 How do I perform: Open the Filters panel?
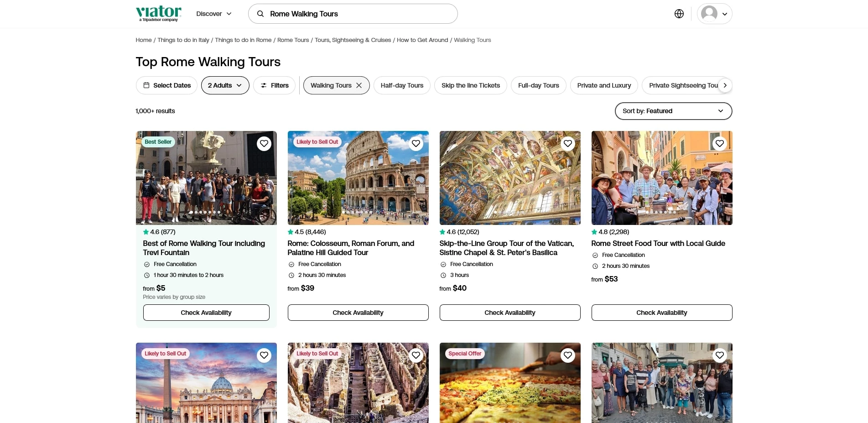click(x=274, y=85)
